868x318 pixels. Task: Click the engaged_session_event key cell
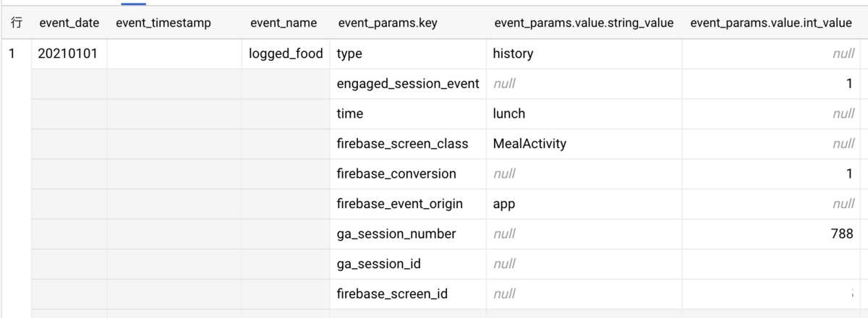click(x=408, y=84)
